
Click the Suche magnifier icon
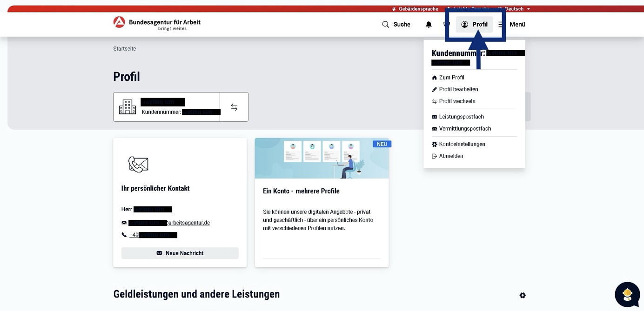(385, 25)
